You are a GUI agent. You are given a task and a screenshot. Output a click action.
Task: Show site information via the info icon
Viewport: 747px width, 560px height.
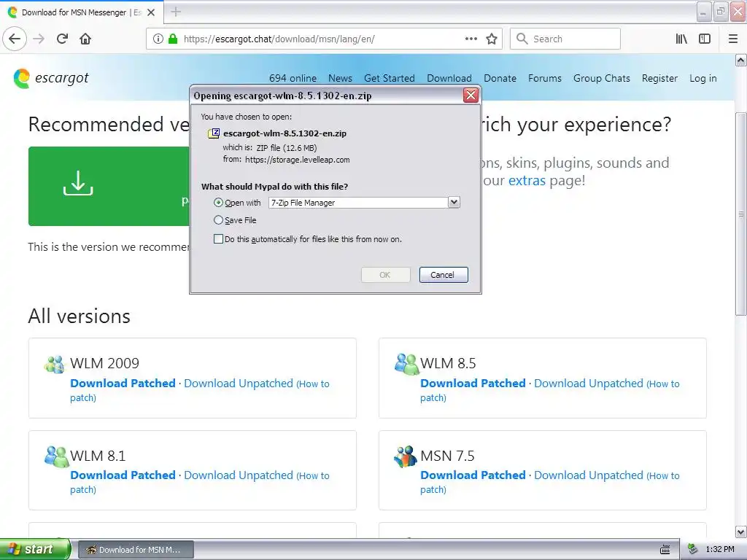[x=158, y=39]
